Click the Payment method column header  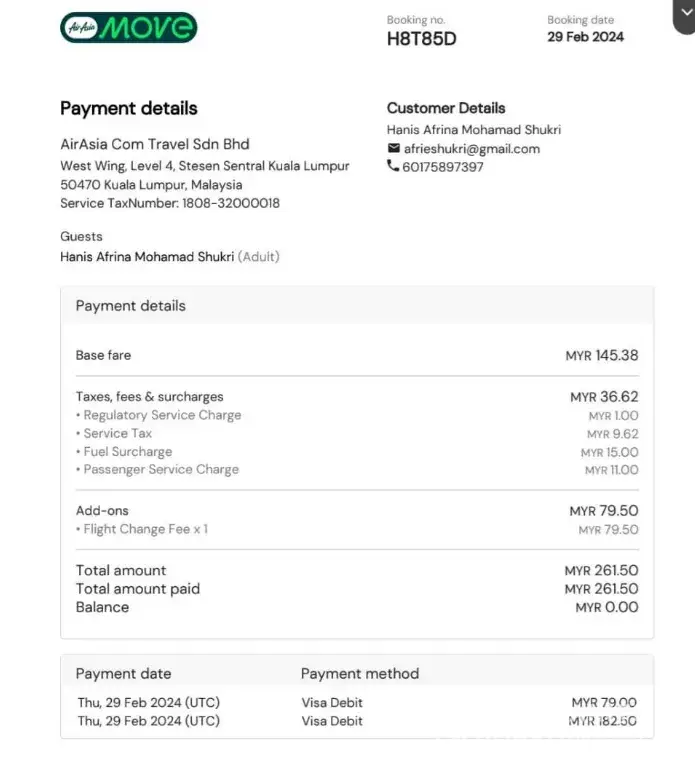point(360,674)
